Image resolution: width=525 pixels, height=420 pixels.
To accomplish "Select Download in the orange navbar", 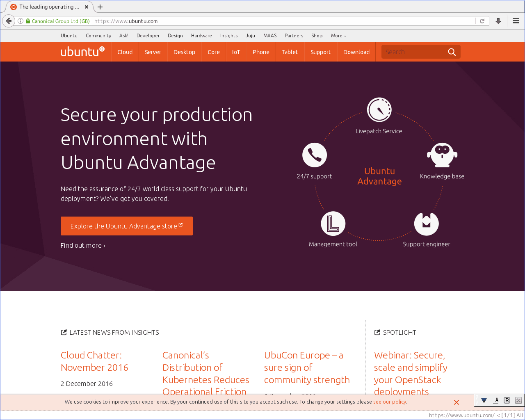I will click(356, 52).
